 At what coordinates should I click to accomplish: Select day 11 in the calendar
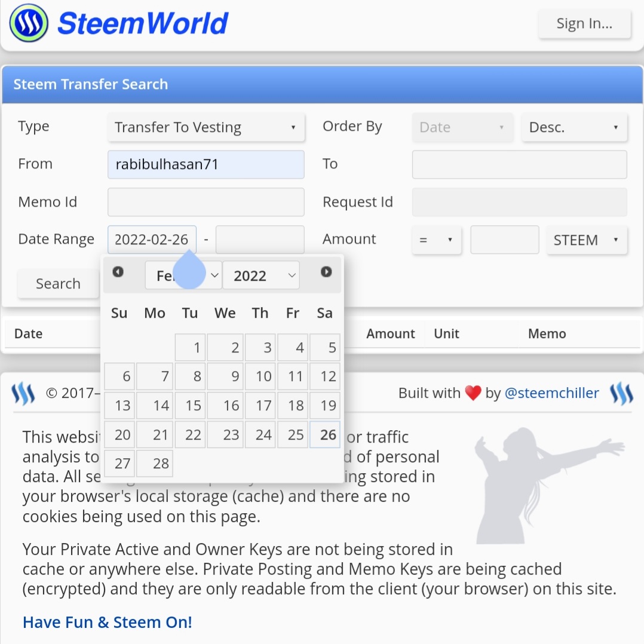(x=293, y=376)
